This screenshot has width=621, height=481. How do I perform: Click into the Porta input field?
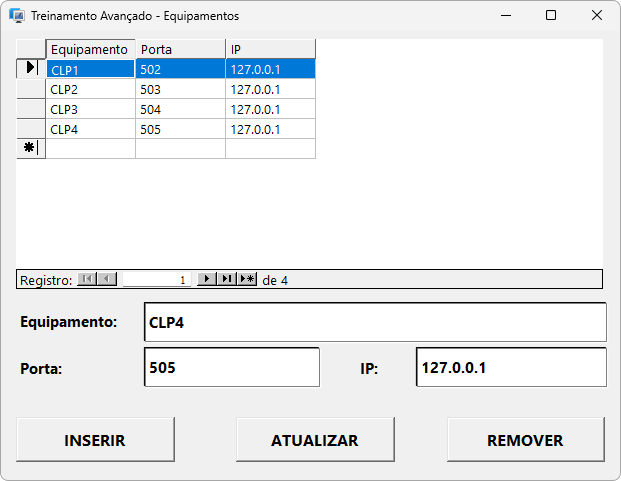(x=231, y=367)
